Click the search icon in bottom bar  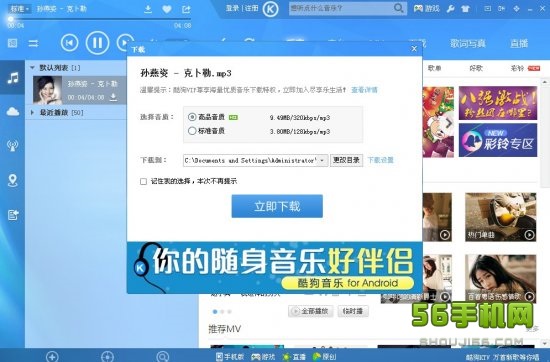pos(162,357)
